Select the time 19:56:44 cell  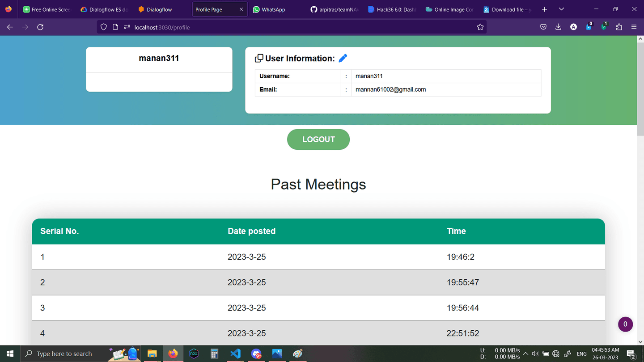[x=463, y=308]
